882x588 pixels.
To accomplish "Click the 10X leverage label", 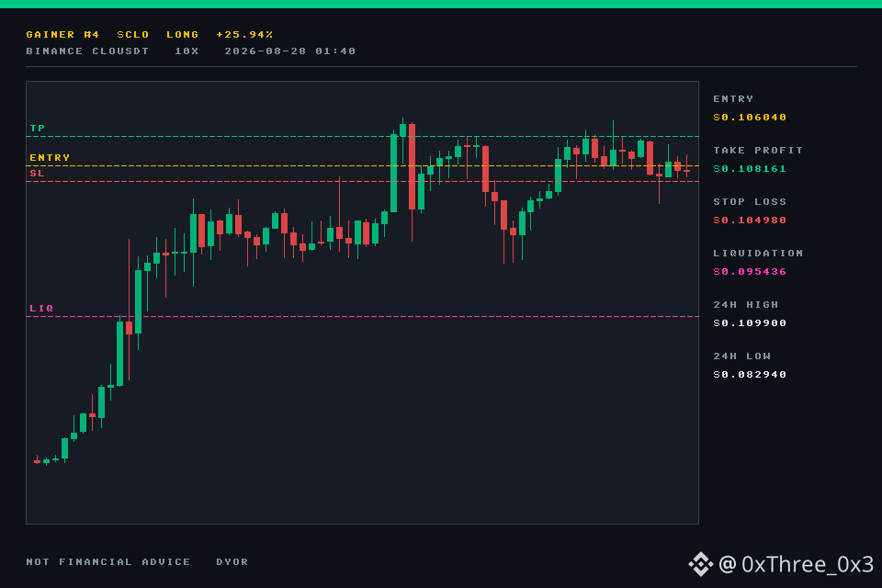I will click(187, 51).
